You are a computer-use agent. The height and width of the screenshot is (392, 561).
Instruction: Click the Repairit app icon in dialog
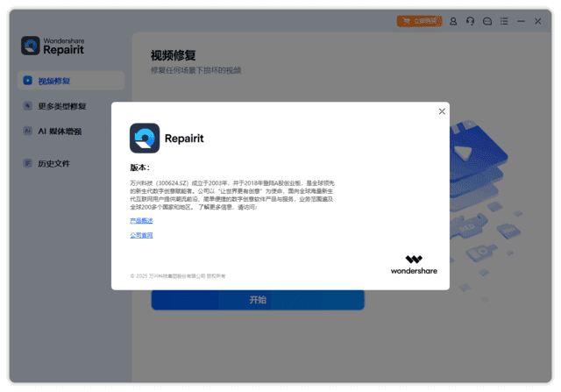click(145, 138)
